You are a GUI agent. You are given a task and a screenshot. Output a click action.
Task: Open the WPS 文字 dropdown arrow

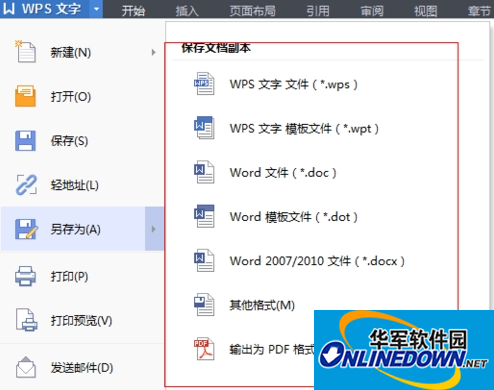pos(96,9)
